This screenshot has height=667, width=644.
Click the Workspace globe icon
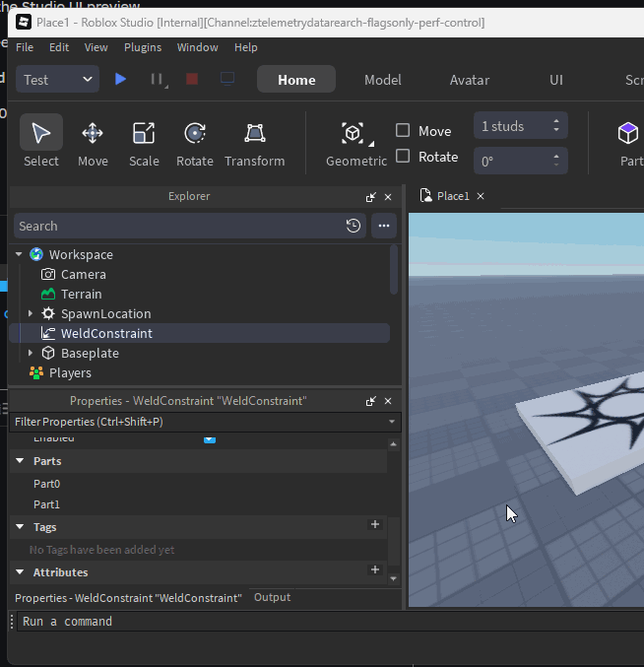click(x=36, y=254)
